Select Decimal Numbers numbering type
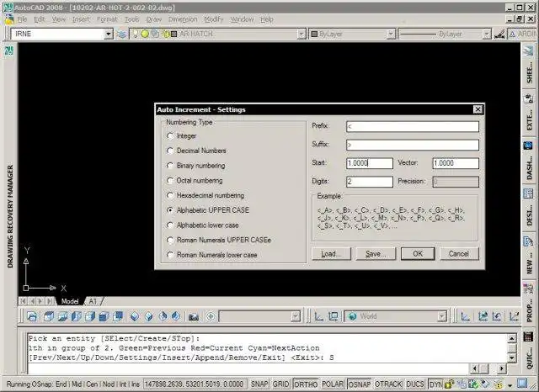Image resolution: width=539 pixels, height=392 pixels. [196, 151]
